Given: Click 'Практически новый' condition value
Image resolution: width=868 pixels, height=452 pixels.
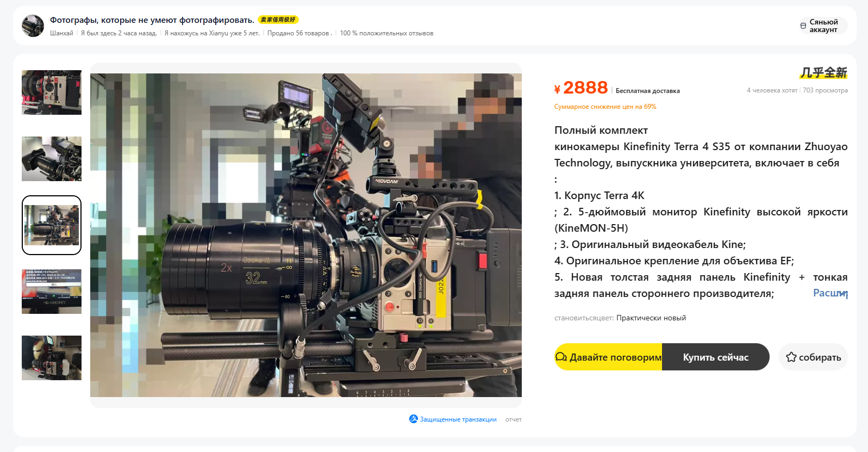Looking at the screenshot, I should pyautogui.click(x=651, y=318).
